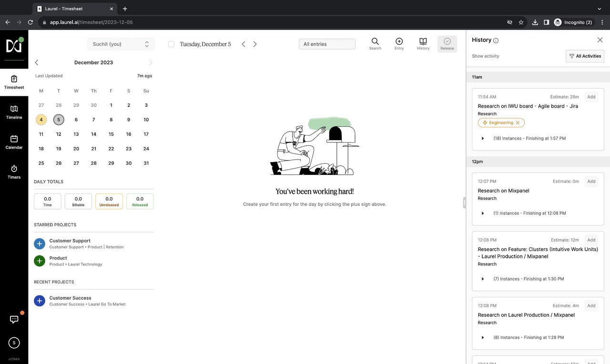Open the Suchit (you) user dropdown

click(121, 44)
